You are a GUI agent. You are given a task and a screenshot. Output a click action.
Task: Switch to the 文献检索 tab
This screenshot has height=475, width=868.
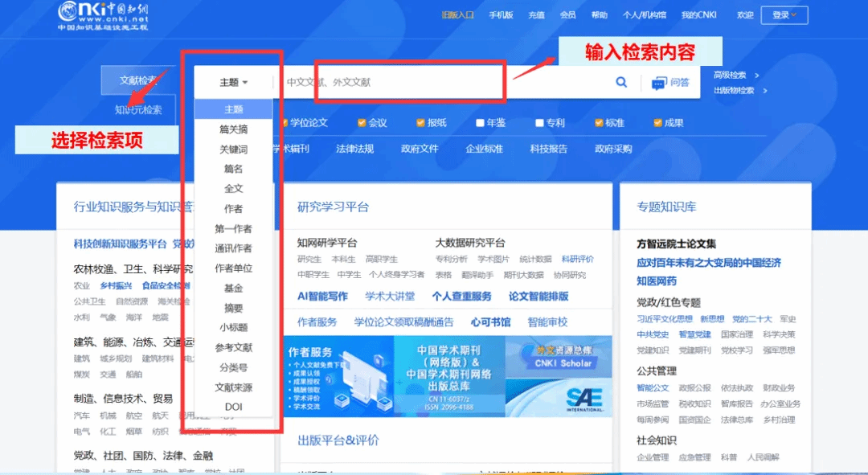click(x=138, y=81)
